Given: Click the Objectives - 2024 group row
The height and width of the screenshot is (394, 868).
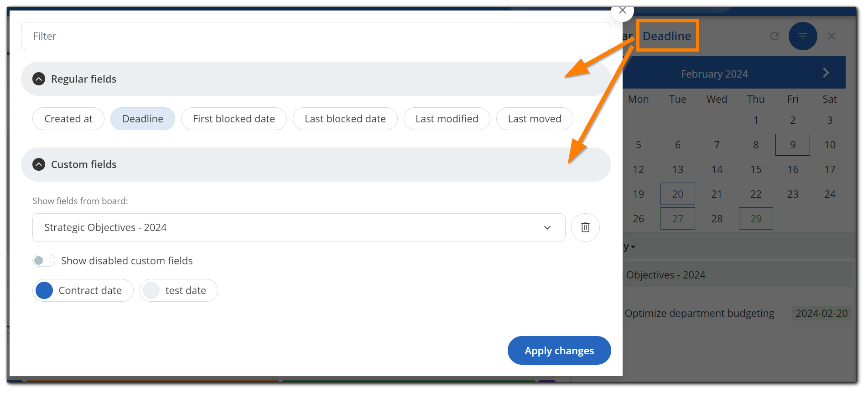Looking at the screenshot, I should tap(738, 275).
